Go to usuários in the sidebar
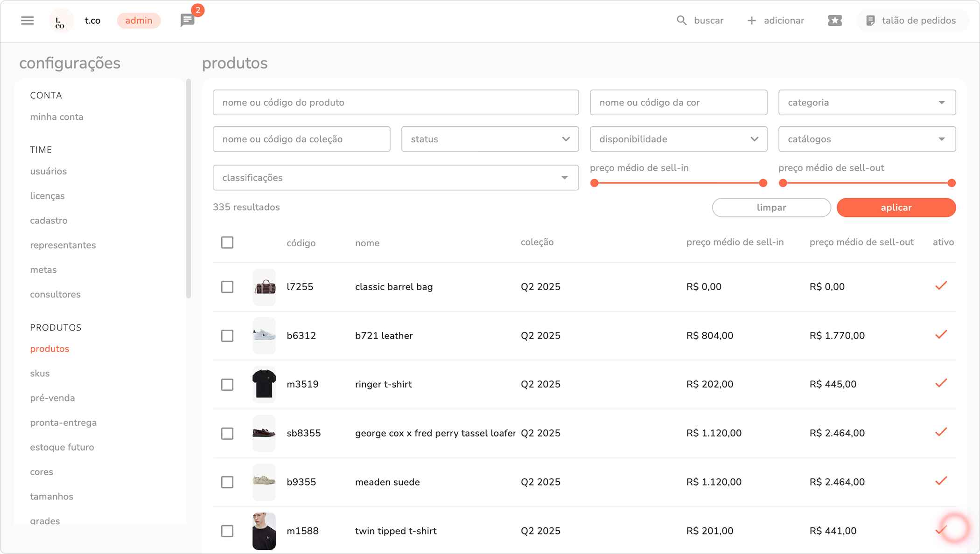 [49, 171]
